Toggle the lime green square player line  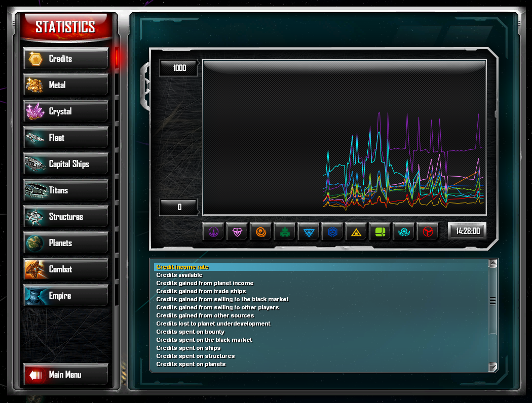tap(380, 232)
